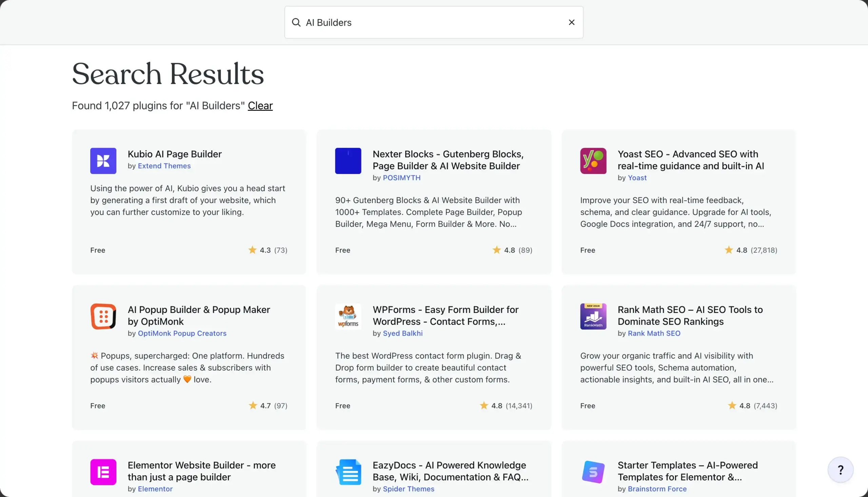The height and width of the screenshot is (497, 868).
Task: Open the Elementor Website Builder title
Action: [x=201, y=471]
